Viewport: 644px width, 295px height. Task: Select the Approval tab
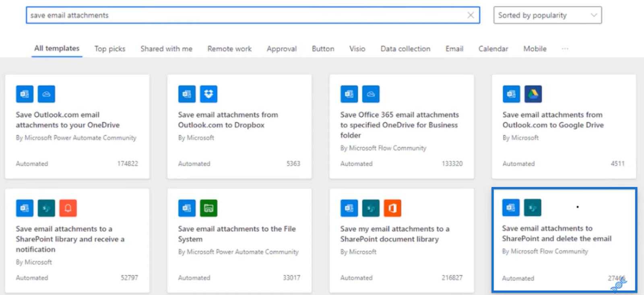pos(281,49)
